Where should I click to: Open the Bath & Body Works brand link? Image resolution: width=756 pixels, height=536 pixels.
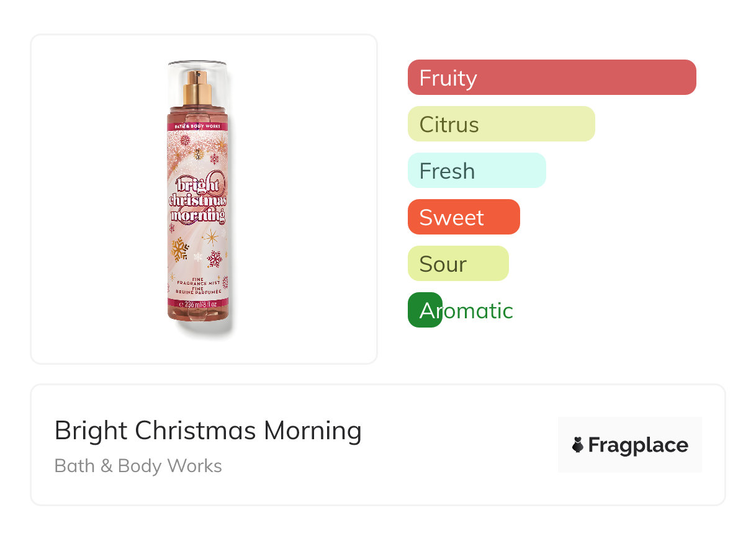(x=138, y=466)
